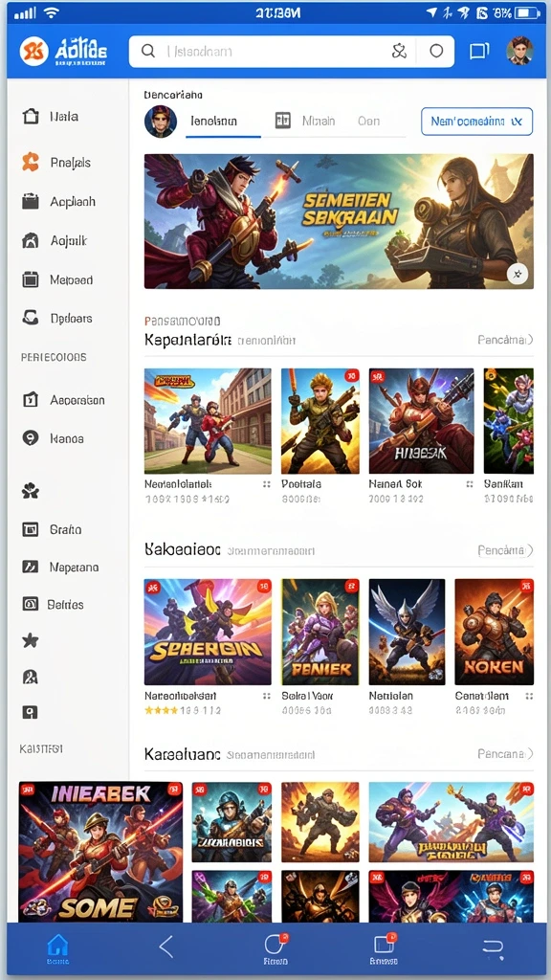This screenshot has height=980, width=551.
Task: Click the 'Naperano' sidebar label
Action: [74, 568]
